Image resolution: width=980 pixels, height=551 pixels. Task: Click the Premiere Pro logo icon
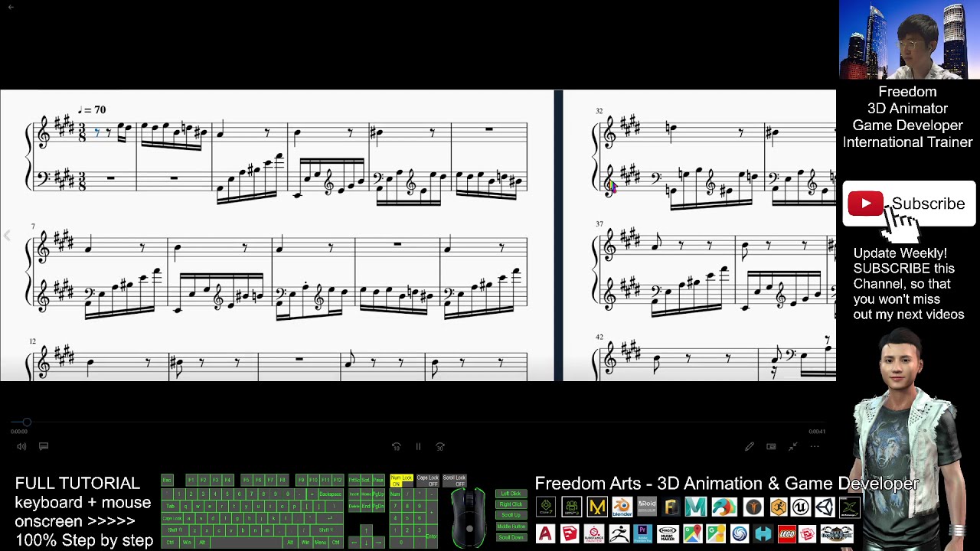point(643,533)
